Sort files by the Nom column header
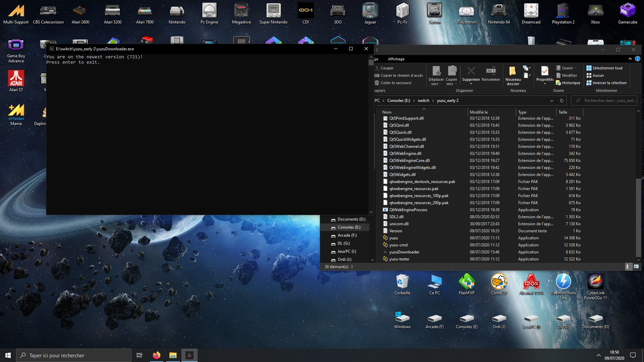 424,112
